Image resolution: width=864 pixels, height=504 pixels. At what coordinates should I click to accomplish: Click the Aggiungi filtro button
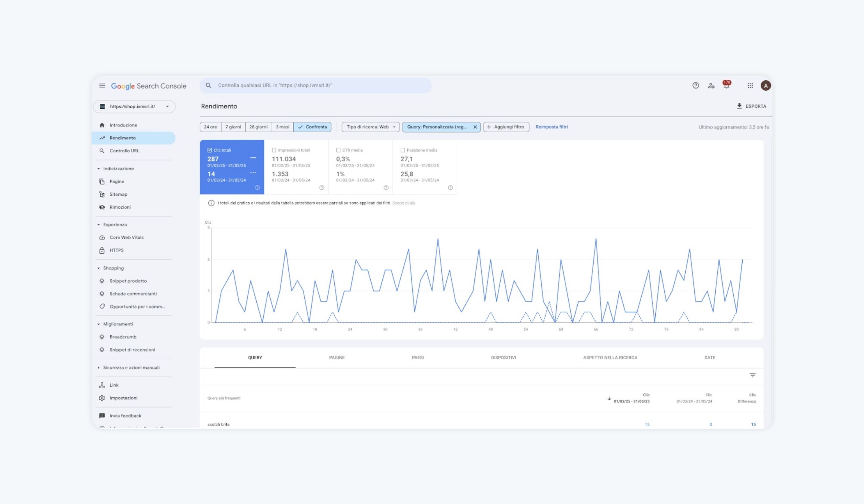click(506, 127)
